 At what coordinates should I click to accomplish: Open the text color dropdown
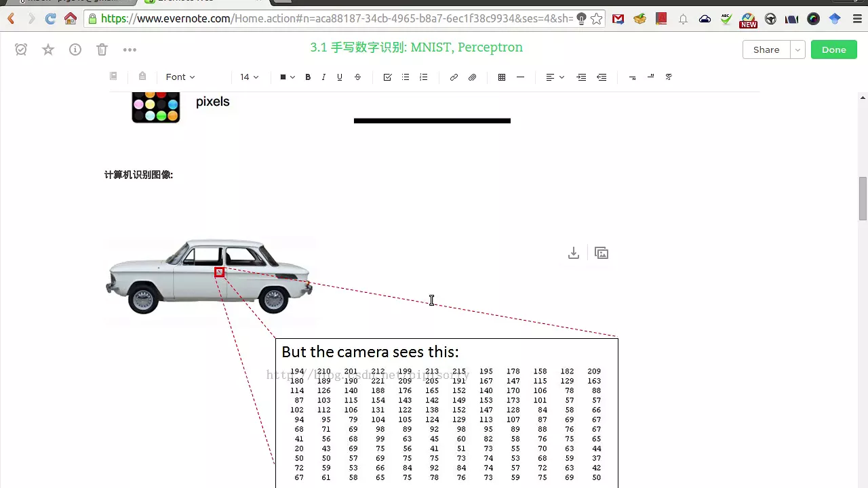point(288,77)
